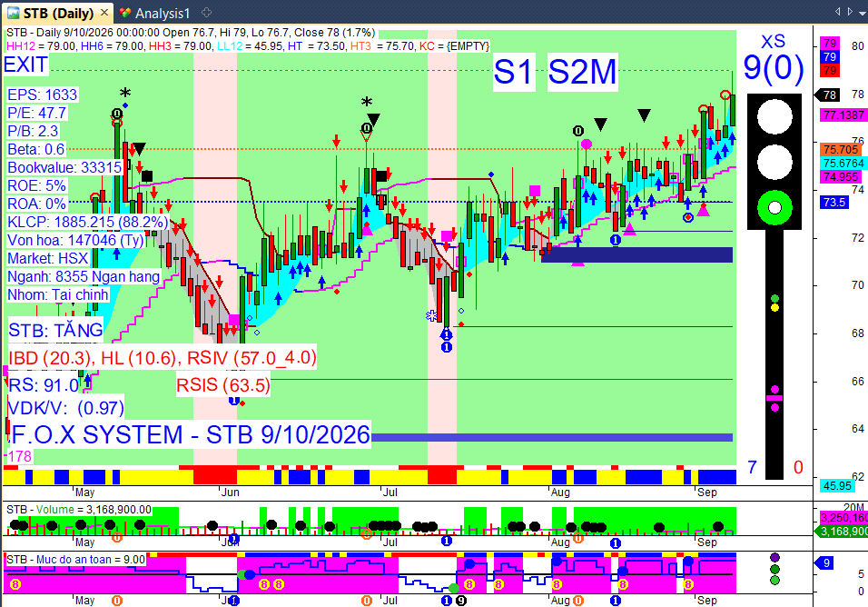868x607 pixels.
Task: Click the S1 signal label
Action: [x=513, y=72]
